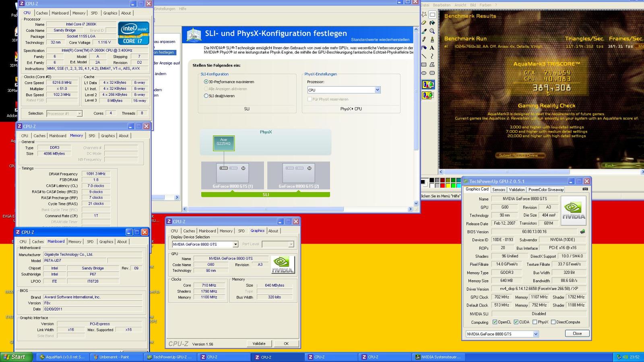The width and height of the screenshot is (644, 362).
Task: Select the Free-Form Select tool in Paint
Action: [x=424, y=14]
